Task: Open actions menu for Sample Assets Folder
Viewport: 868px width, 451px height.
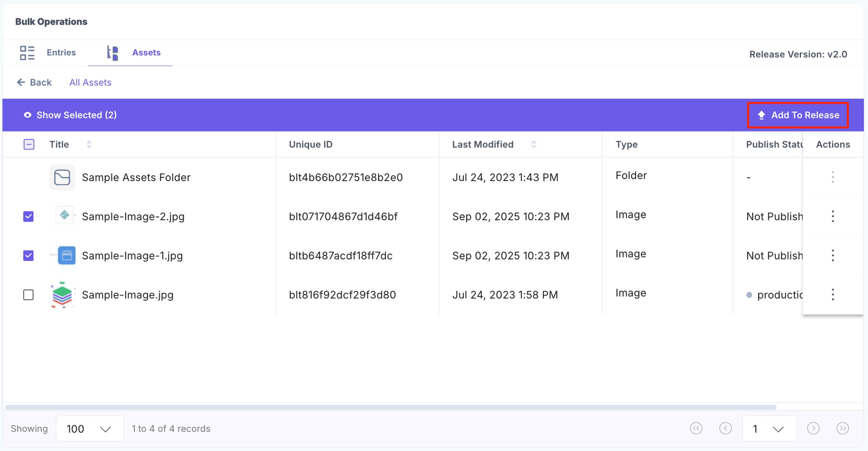Action: tap(833, 177)
